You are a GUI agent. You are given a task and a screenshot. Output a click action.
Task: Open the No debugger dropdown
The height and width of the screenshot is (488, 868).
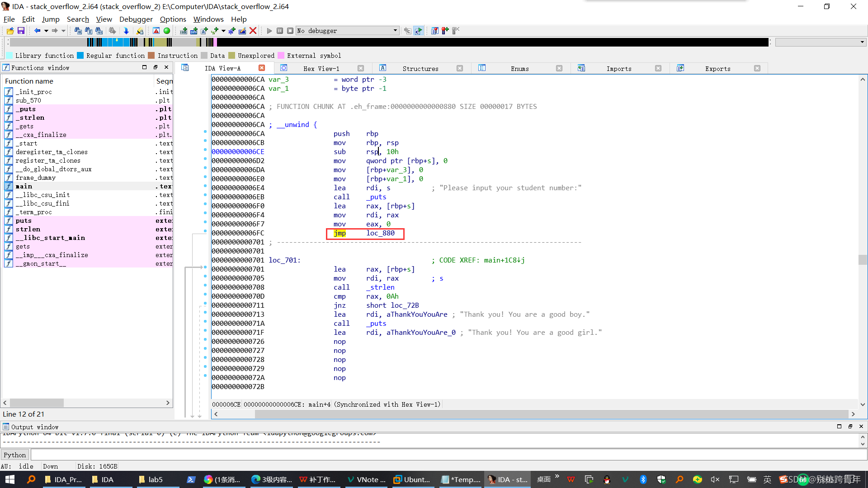[347, 31]
